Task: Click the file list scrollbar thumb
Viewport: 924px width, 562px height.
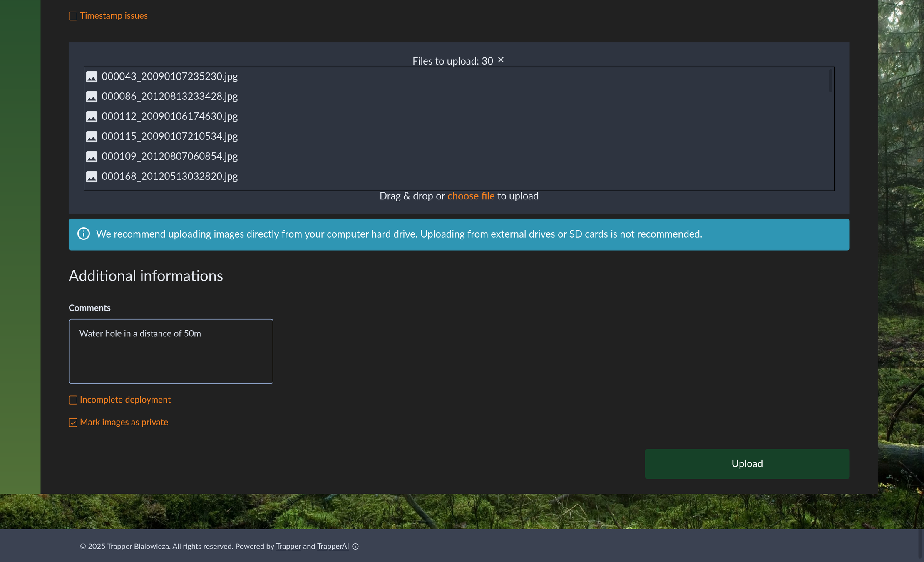Action: [830, 81]
